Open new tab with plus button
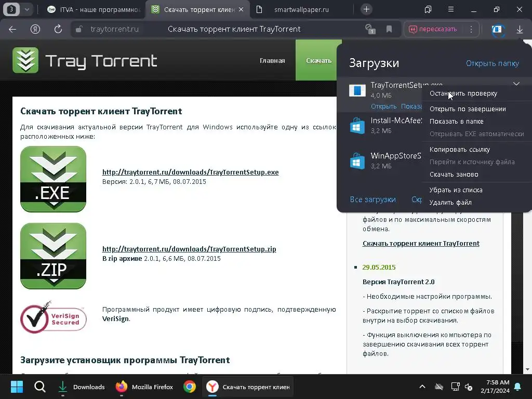532x399 pixels. pos(366,9)
